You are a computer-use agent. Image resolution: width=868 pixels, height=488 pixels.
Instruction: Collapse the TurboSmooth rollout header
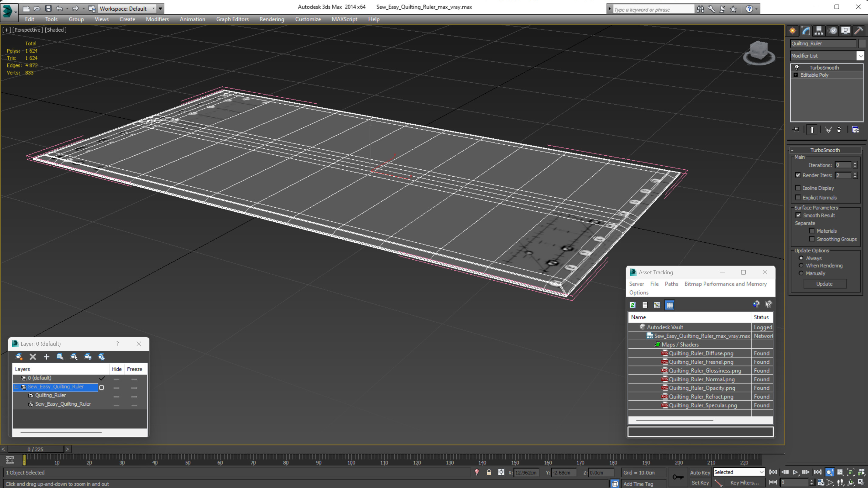825,150
